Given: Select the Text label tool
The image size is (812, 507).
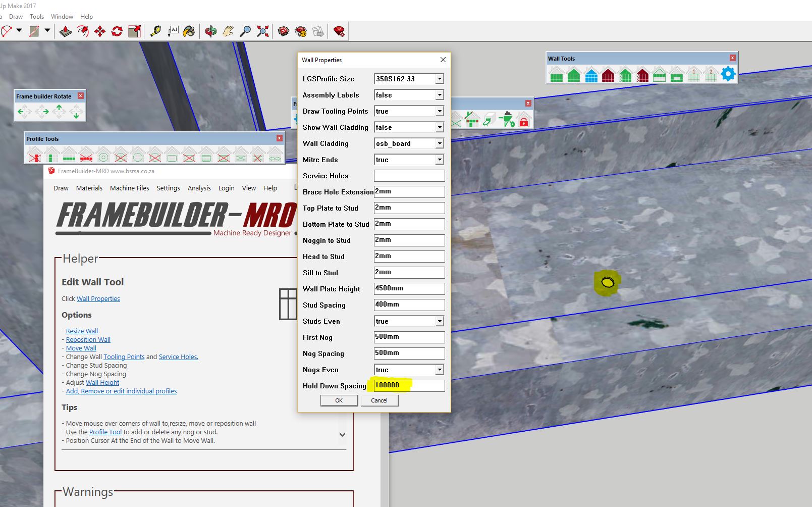Looking at the screenshot, I should click(x=173, y=31).
